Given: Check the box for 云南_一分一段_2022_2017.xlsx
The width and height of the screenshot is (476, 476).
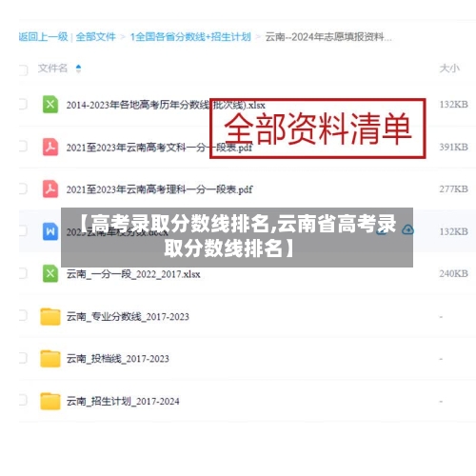Looking at the screenshot, I should pos(23,273).
